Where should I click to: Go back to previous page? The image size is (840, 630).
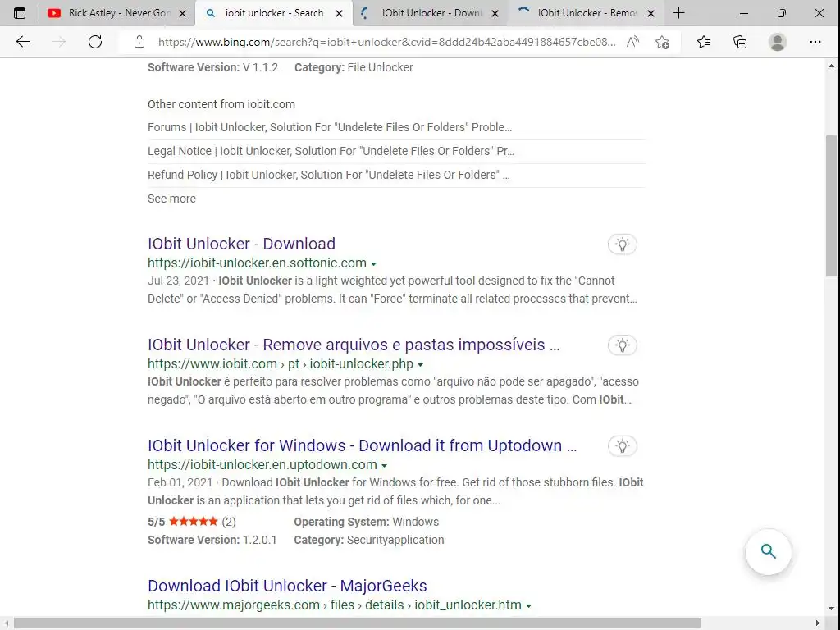(22, 42)
